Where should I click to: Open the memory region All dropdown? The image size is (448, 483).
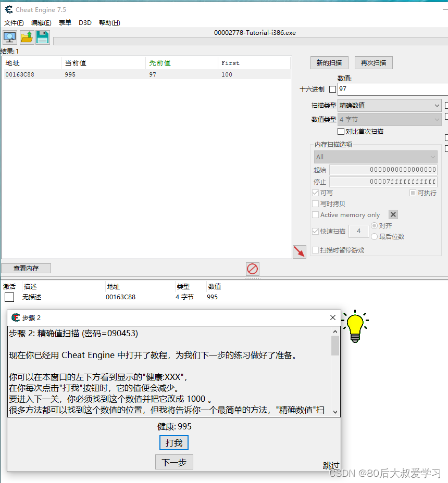tap(376, 157)
